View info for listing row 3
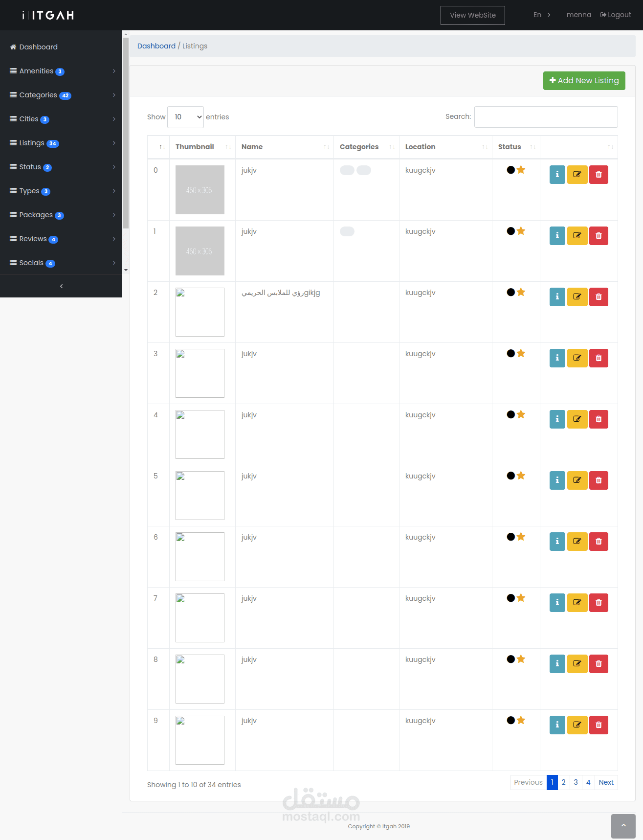 click(557, 358)
